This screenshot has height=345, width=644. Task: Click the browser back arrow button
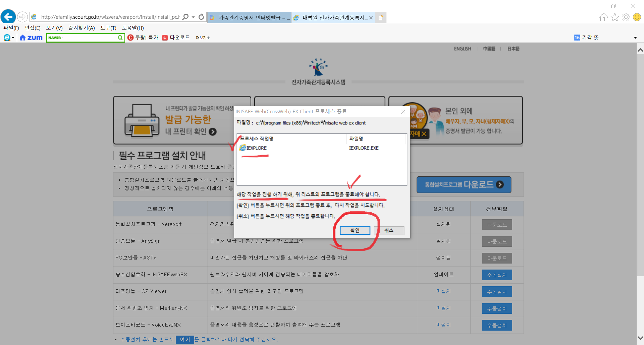(x=8, y=16)
